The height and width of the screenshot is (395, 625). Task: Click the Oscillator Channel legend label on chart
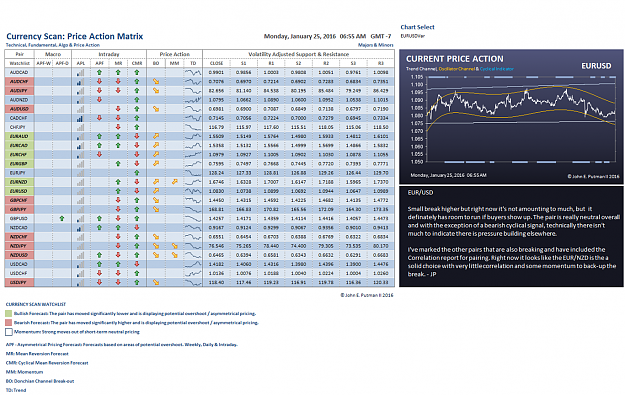(456, 69)
